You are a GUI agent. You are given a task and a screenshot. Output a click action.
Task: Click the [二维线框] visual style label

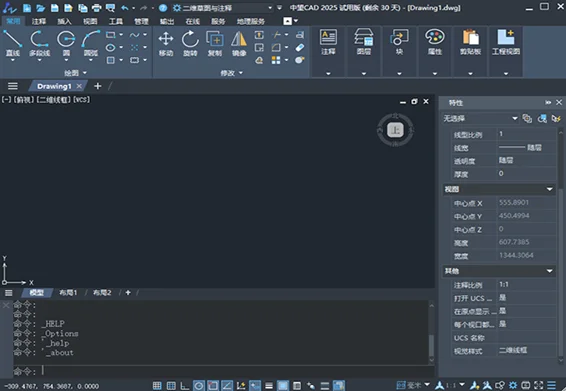tap(54, 99)
